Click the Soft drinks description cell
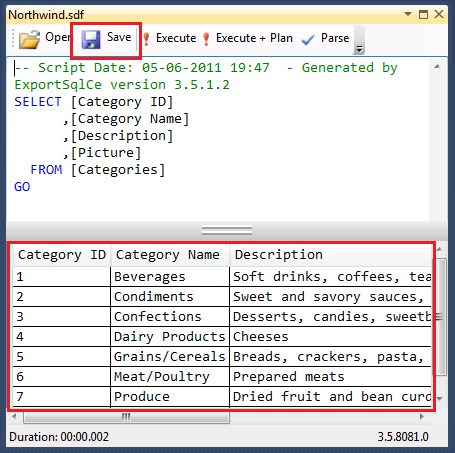 coord(331,277)
